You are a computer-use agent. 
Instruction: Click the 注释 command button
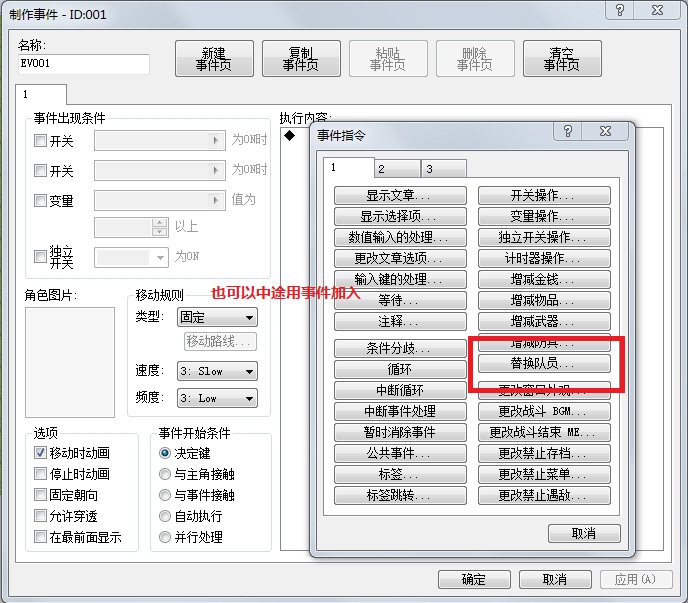tap(400, 322)
